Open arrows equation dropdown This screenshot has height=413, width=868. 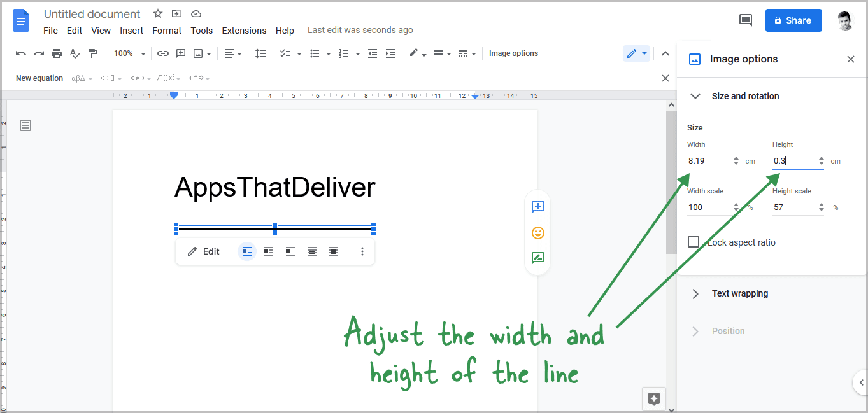point(199,78)
